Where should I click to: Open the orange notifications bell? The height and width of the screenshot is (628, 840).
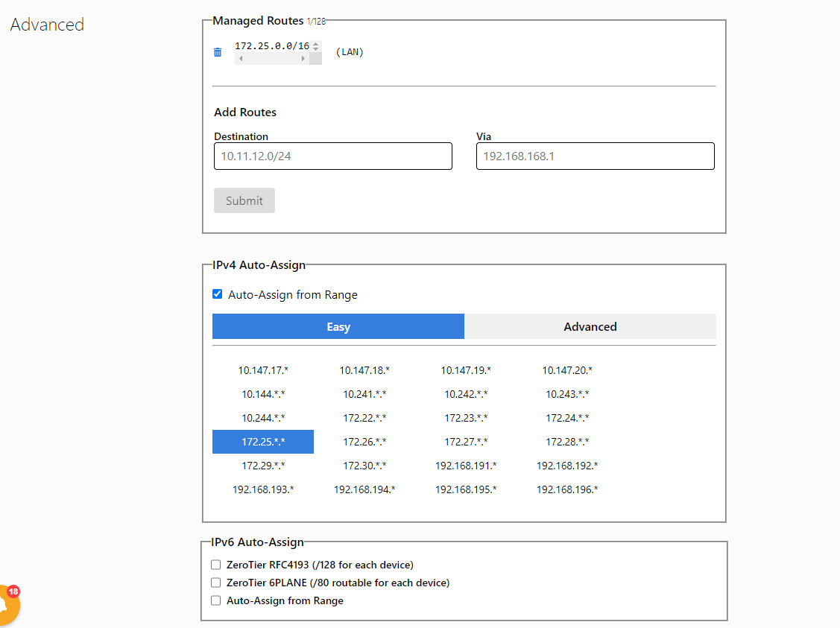point(7,605)
